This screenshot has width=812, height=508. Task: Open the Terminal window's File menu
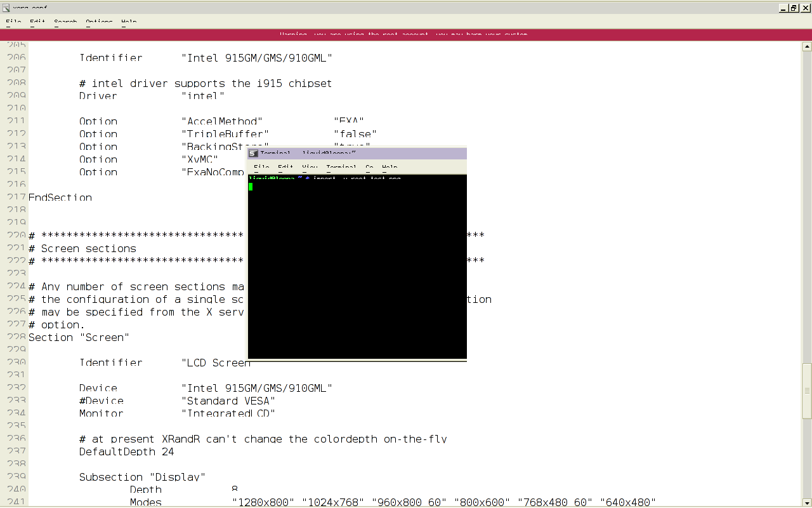pos(261,168)
